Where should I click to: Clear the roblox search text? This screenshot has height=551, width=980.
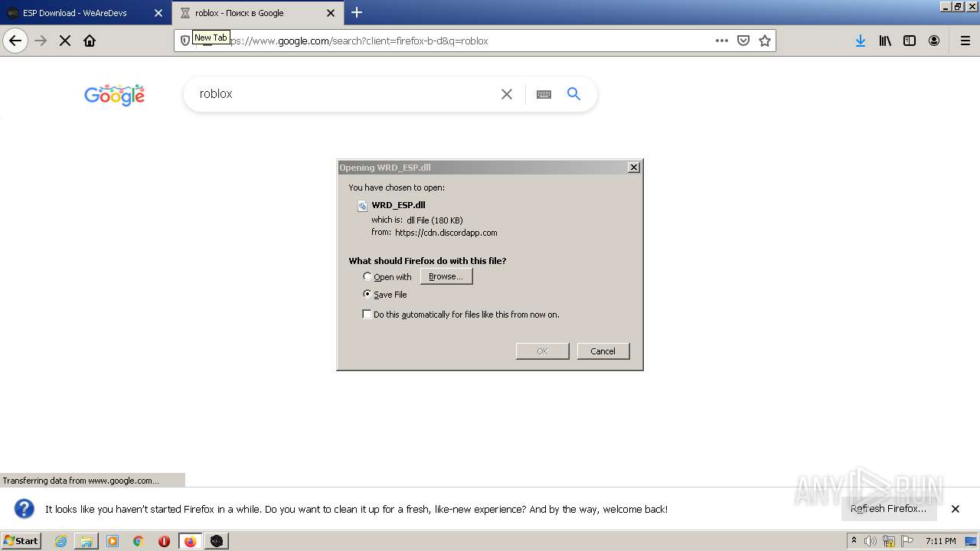pyautogui.click(x=507, y=94)
